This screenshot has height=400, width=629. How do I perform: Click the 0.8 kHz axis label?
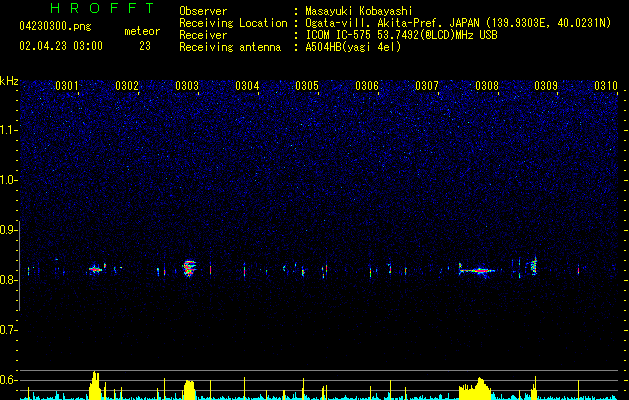[8, 280]
